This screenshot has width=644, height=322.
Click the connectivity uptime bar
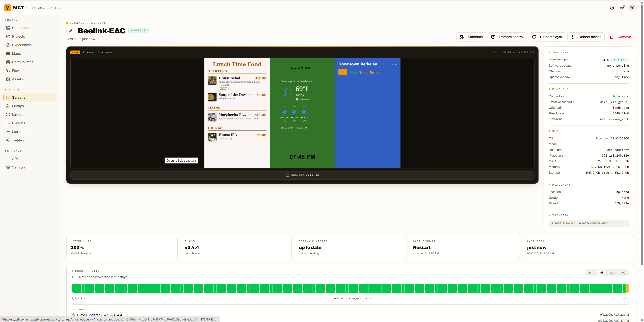point(350,288)
